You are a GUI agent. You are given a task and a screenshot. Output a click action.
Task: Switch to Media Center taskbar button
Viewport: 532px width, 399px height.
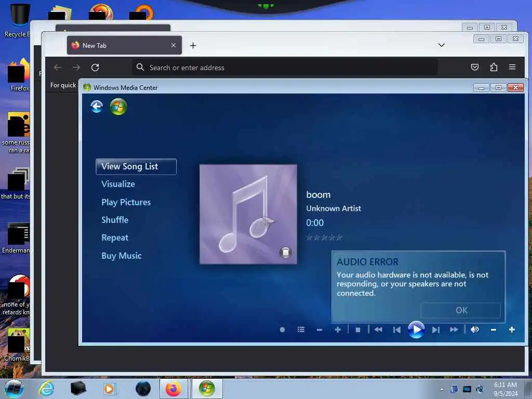click(207, 389)
